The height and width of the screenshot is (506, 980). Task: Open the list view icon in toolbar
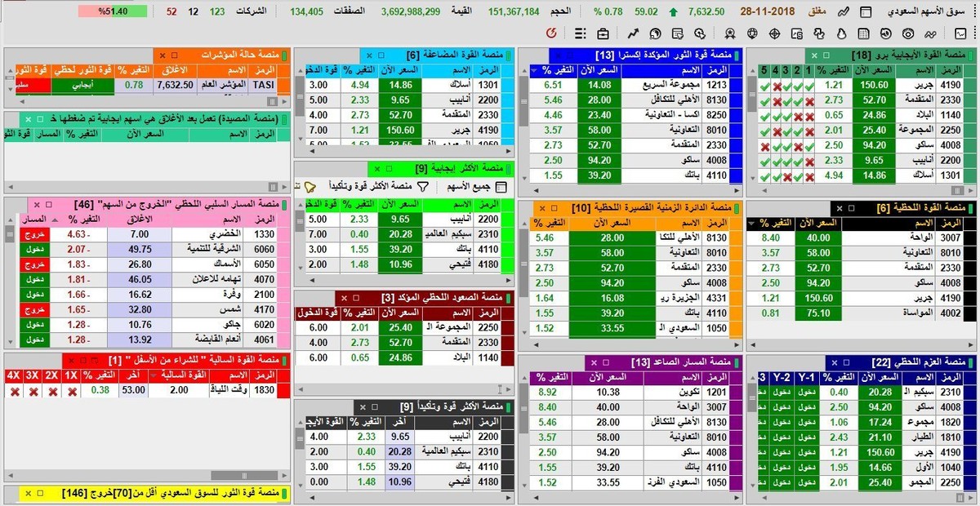pyautogui.click(x=581, y=33)
